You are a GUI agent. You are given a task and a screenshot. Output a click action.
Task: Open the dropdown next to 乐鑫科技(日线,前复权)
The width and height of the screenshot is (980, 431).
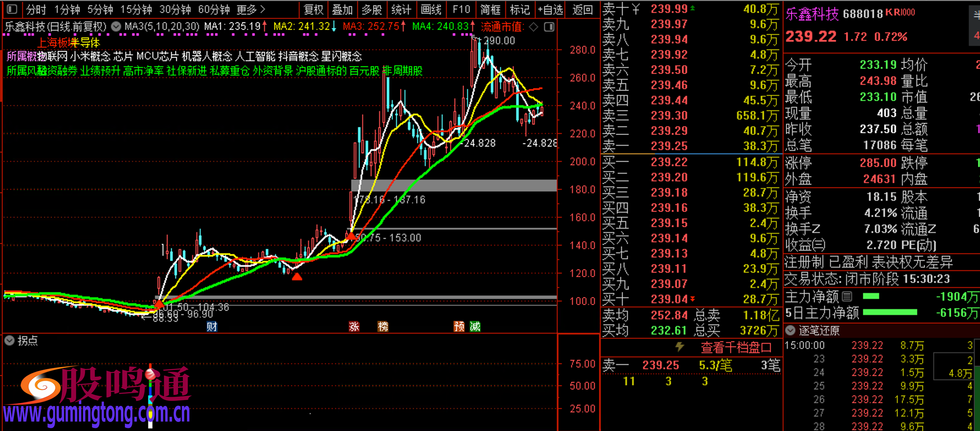coord(116,27)
